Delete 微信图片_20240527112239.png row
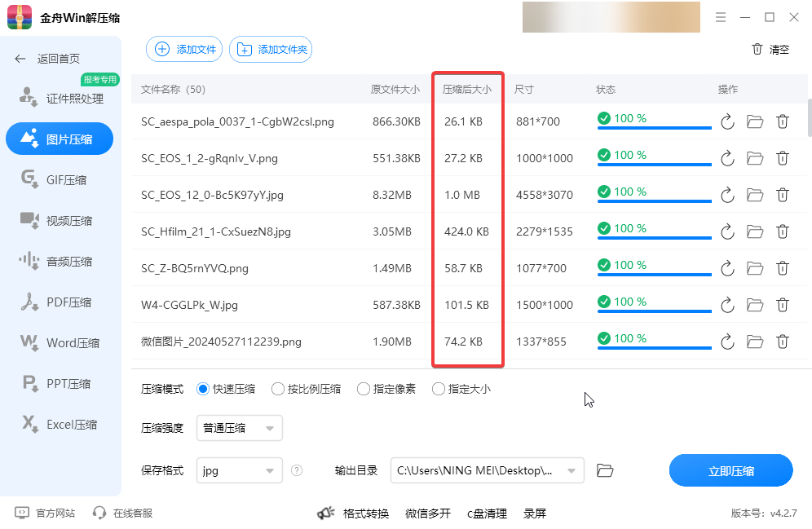Screen dimensions: 812x529 [x=783, y=342]
